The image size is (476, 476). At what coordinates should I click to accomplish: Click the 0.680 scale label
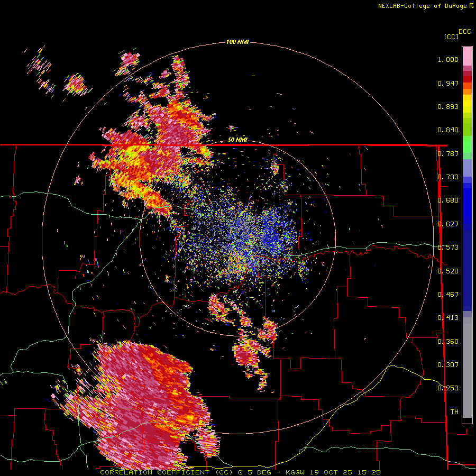(448, 200)
